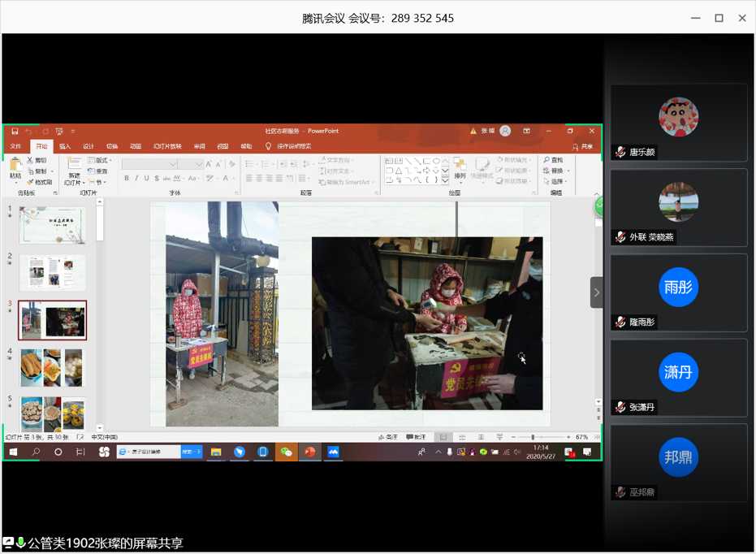756x554 pixels.
Task: Click the Find (查找) button
Action: pos(554,160)
